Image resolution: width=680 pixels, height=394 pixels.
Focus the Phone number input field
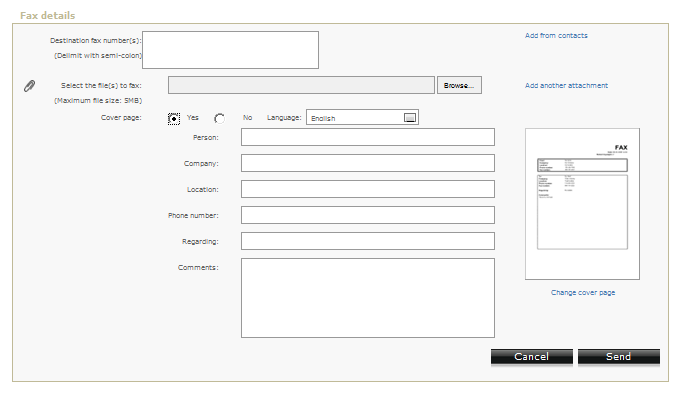click(368, 215)
